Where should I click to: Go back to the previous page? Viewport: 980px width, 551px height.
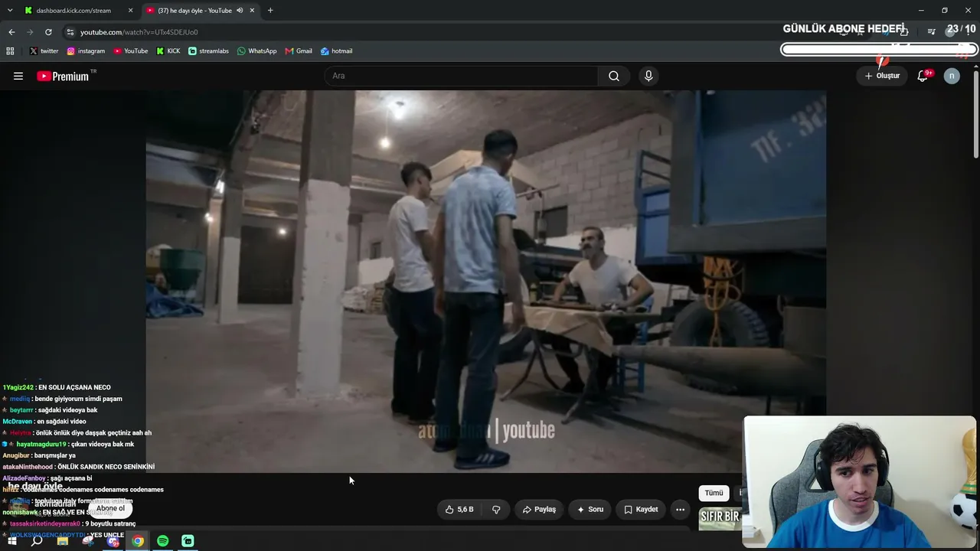tap(11, 32)
